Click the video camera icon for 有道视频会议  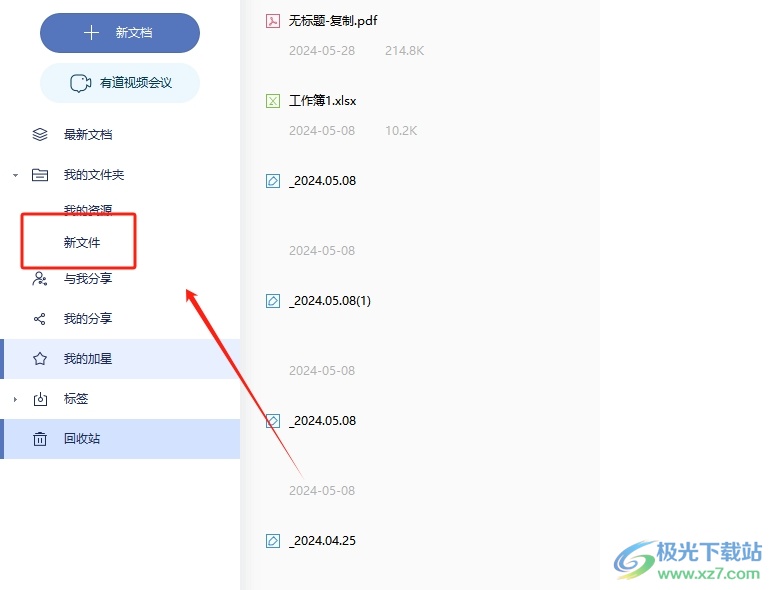click(x=80, y=83)
